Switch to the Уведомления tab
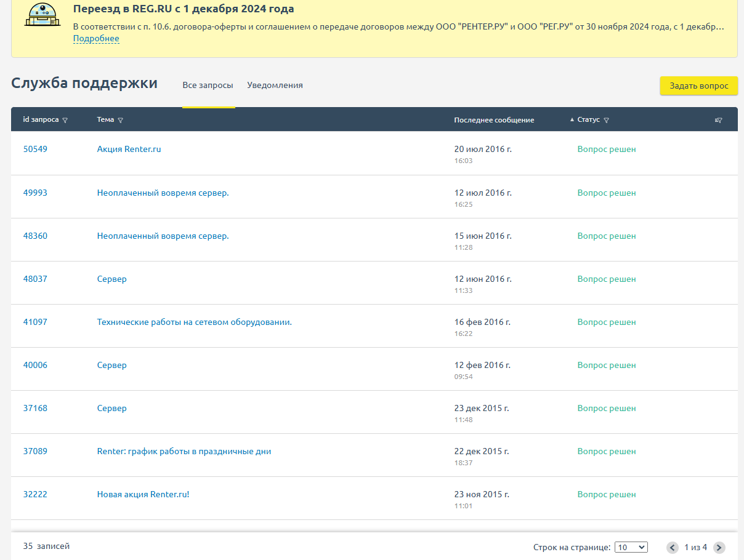 point(275,86)
